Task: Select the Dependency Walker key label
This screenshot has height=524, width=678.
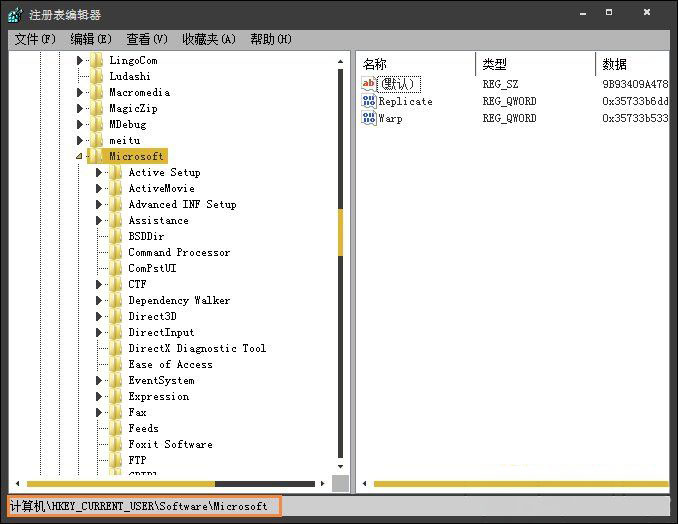Action: (179, 300)
